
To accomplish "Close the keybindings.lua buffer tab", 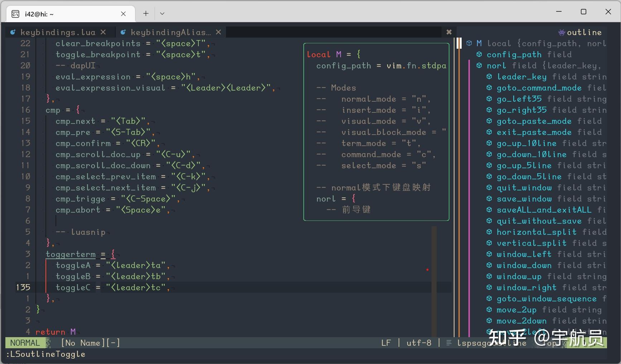I will tap(103, 32).
